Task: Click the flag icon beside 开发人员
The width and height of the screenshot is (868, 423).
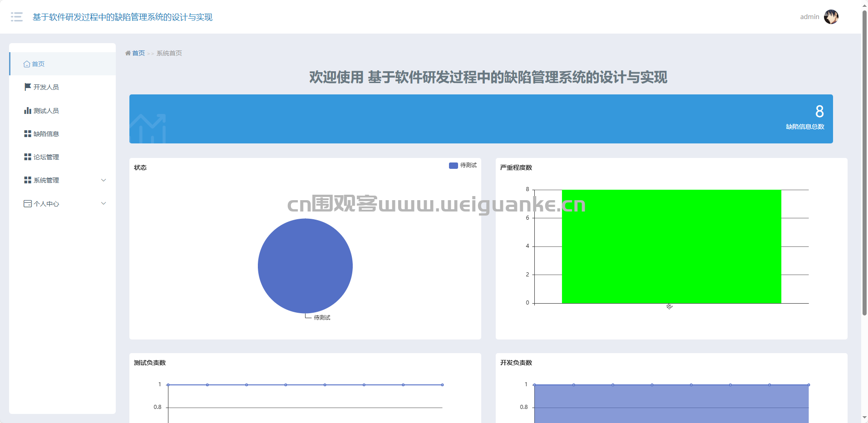Action: [28, 87]
